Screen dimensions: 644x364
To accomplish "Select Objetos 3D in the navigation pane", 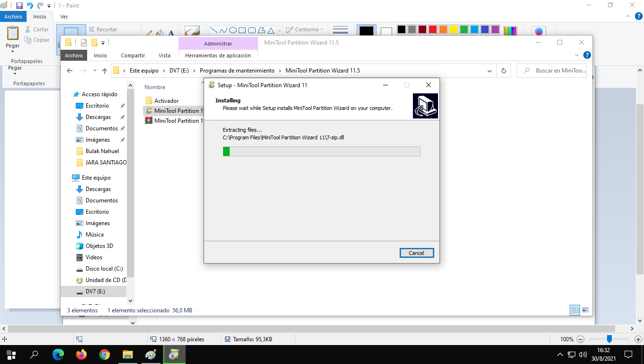I will coord(99,246).
